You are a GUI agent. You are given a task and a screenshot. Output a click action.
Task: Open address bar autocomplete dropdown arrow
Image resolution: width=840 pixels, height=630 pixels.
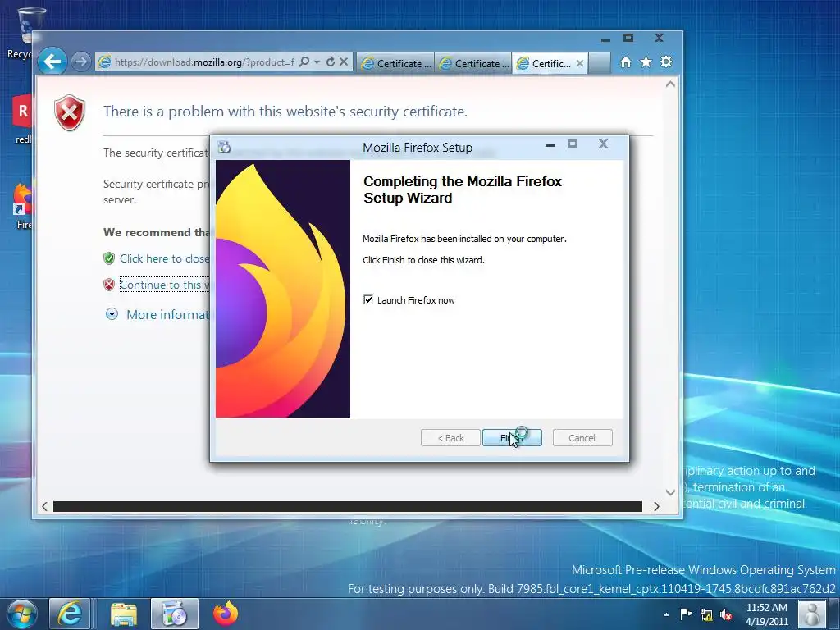tap(317, 62)
